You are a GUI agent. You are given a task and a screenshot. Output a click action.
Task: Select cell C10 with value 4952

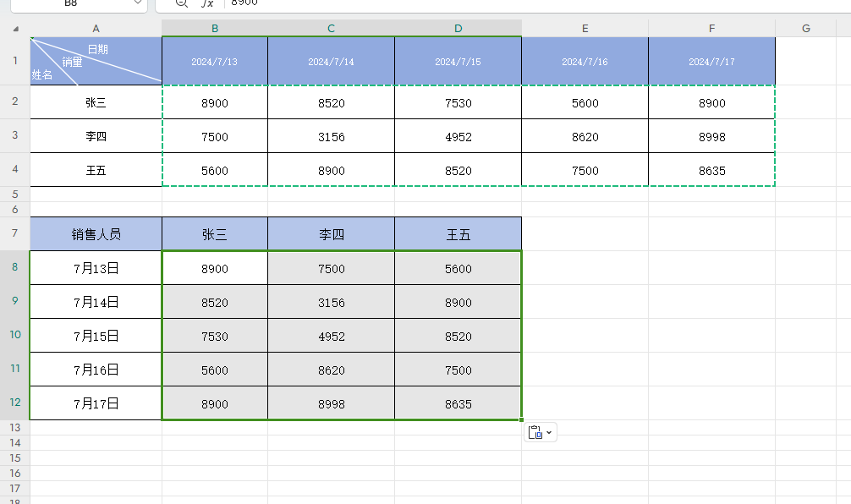point(331,335)
